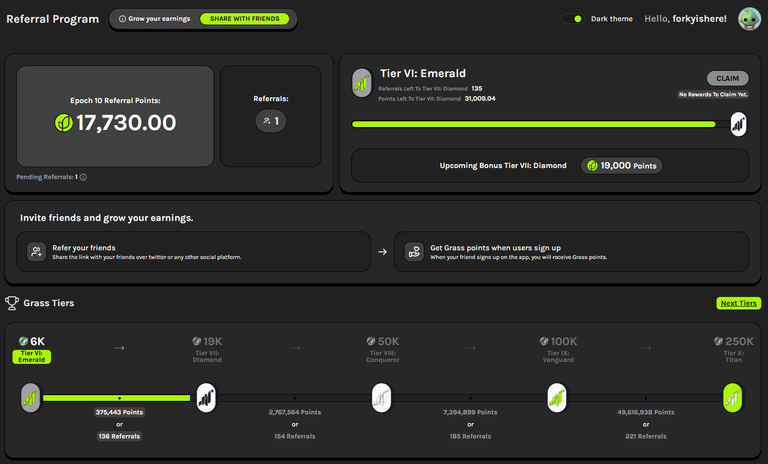Select the 100K Tier IX: Vanguard heading
This screenshot has width=768, height=464.
tap(558, 349)
